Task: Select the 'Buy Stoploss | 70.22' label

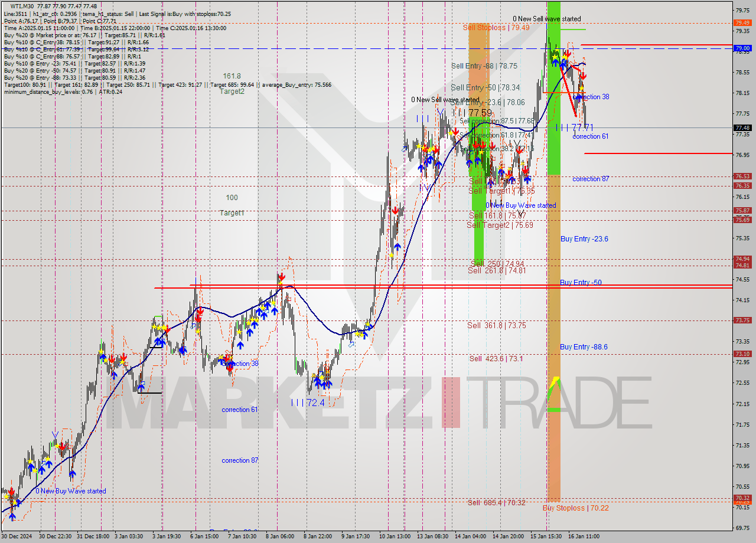Action: point(575,508)
